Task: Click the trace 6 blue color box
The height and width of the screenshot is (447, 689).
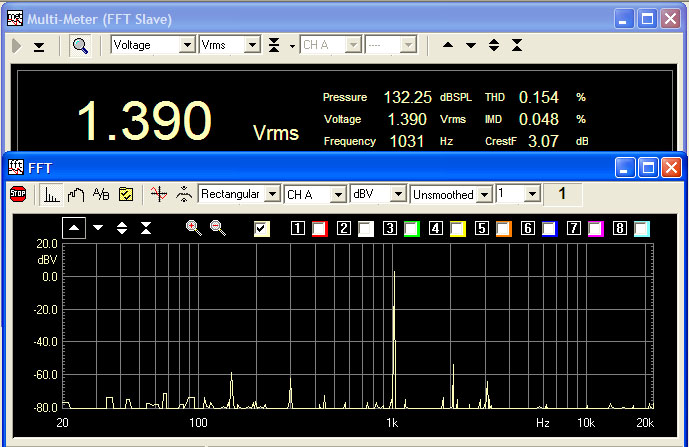Action: click(549, 229)
